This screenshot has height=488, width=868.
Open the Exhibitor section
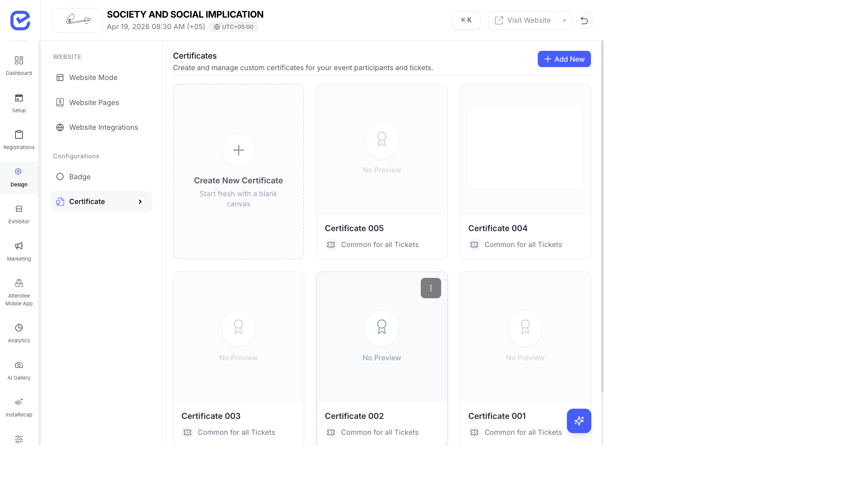pyautogui.click(x=19, y=215)
